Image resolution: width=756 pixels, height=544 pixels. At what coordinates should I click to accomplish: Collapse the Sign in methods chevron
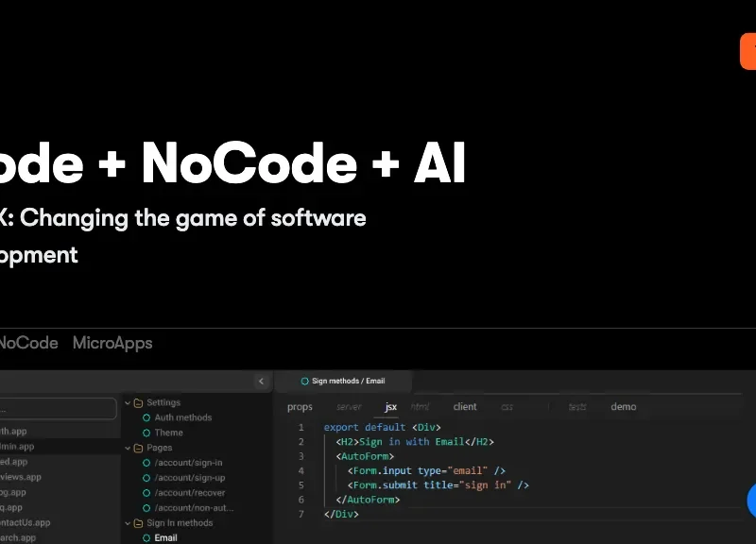[x=128, y=523]
